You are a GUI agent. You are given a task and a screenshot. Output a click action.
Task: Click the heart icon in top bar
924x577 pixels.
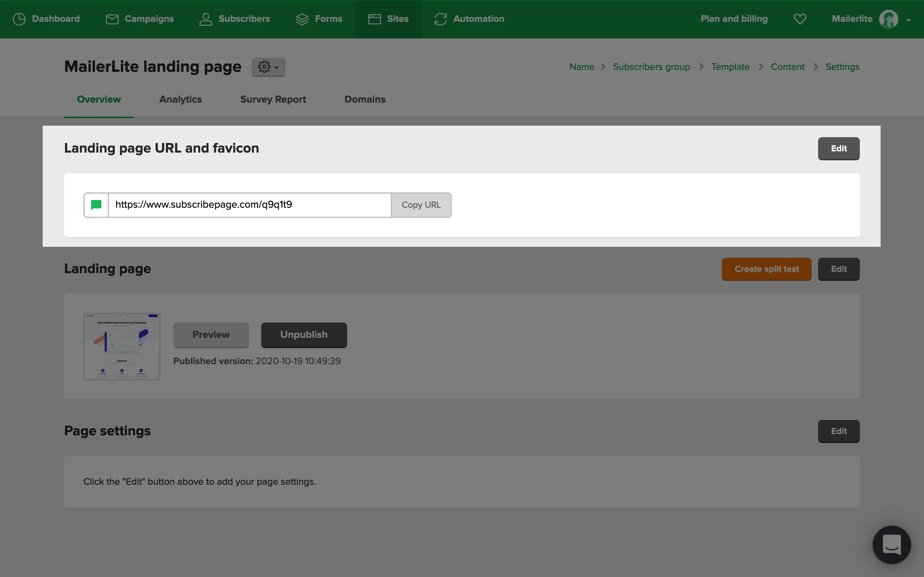coord(800,19)
